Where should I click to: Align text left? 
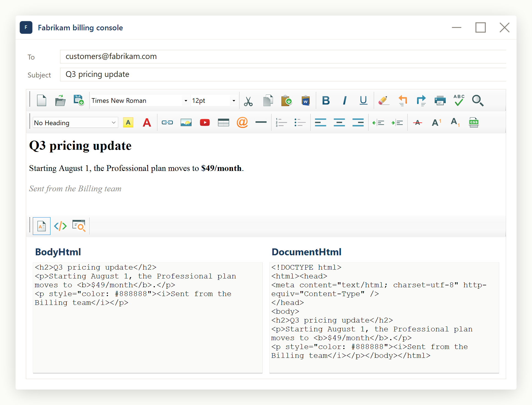(321, 123)
